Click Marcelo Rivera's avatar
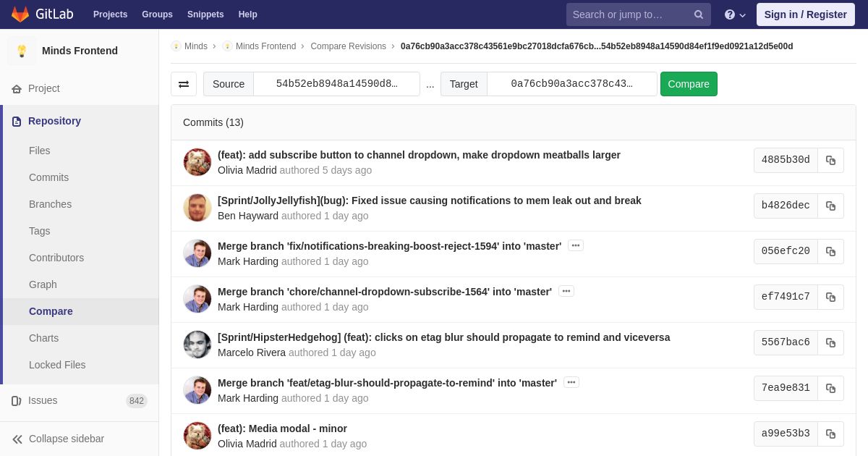The image size is (868, 456). (x=197, y=345)
